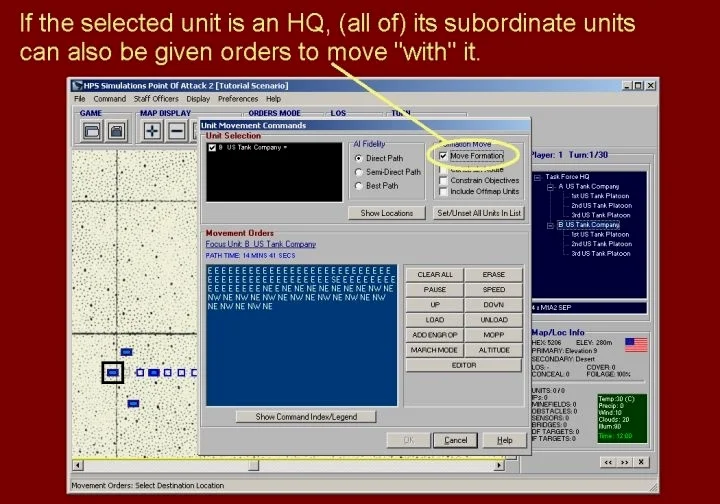Select 3rd US Tank Platoon under B Company
The width and height of the screenshot is (720, 504).
pyautogui.click(x=601, y=254)
